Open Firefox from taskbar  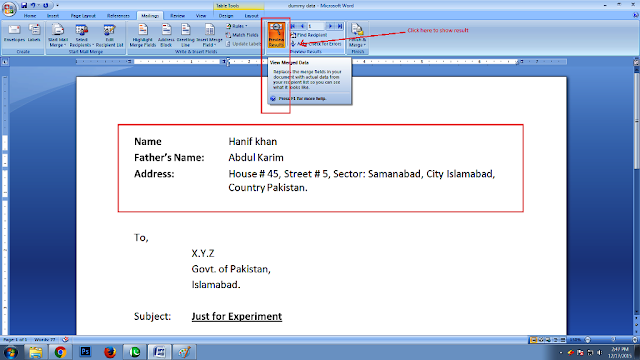(110, 352)
